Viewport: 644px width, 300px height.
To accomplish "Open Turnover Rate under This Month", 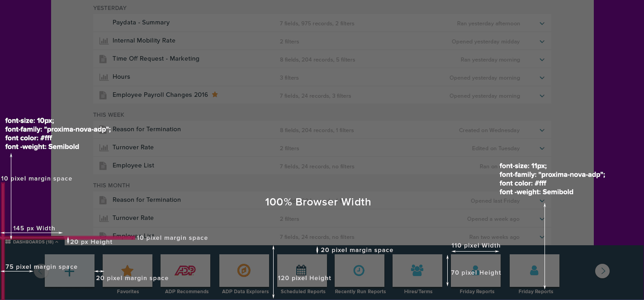I will tap(133, 218).
